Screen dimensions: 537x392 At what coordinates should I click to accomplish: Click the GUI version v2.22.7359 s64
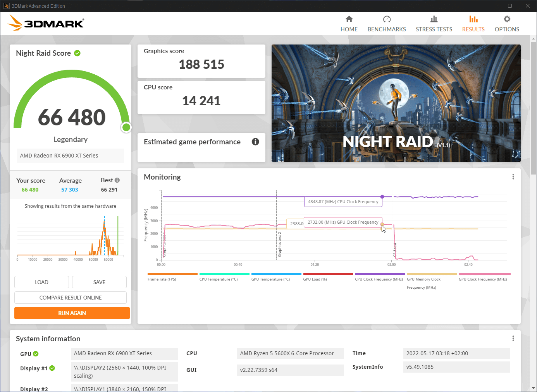(x=290, y=370)
